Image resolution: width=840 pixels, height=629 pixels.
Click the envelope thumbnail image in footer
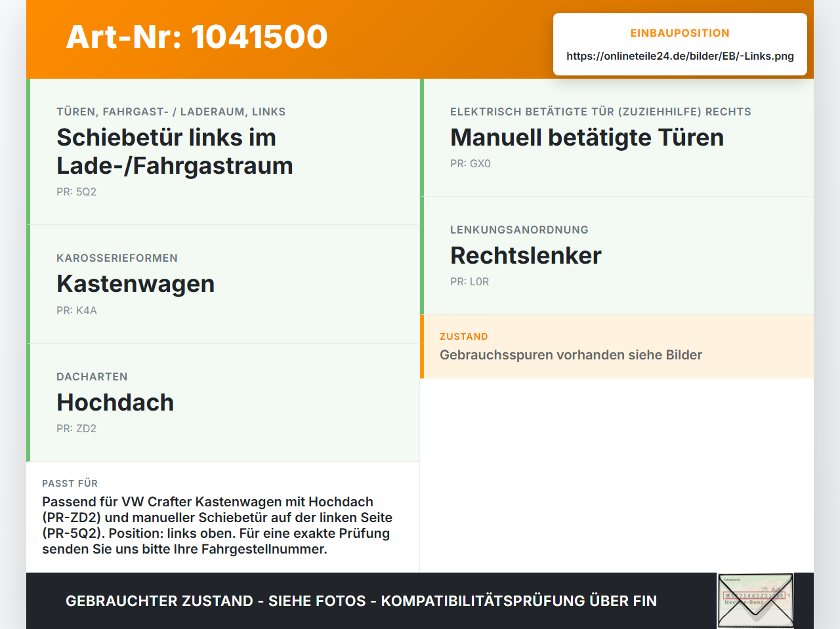point(755,601)
